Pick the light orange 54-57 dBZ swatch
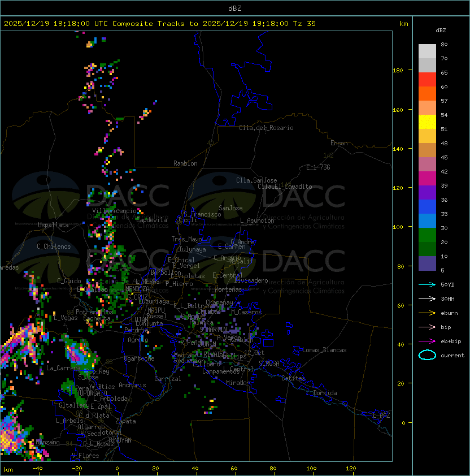470x476 pixels. point(427,108)
